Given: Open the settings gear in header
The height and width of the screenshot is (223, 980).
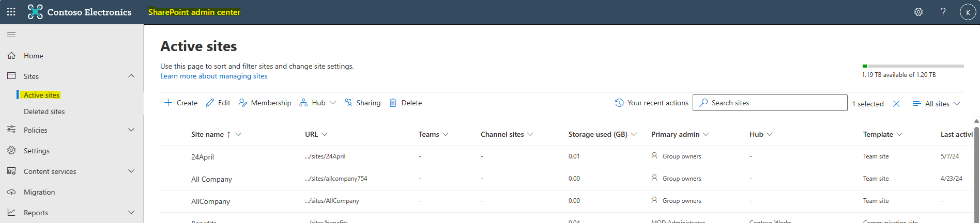Looking at the screenshot, I should (x=918, y=12).
